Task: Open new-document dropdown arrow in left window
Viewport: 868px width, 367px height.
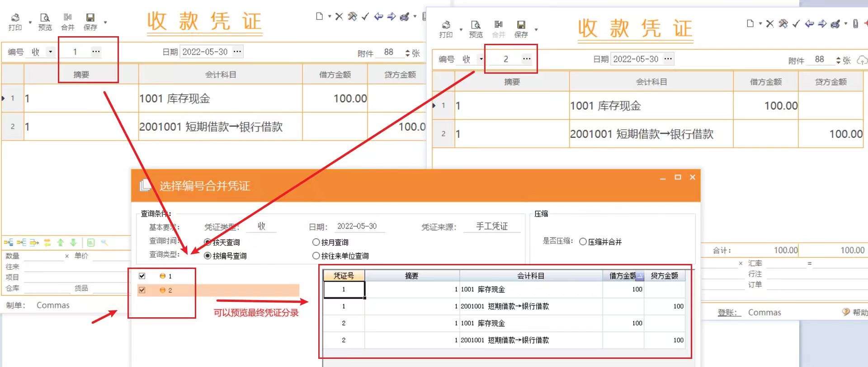Action: [x=330, y=16]
